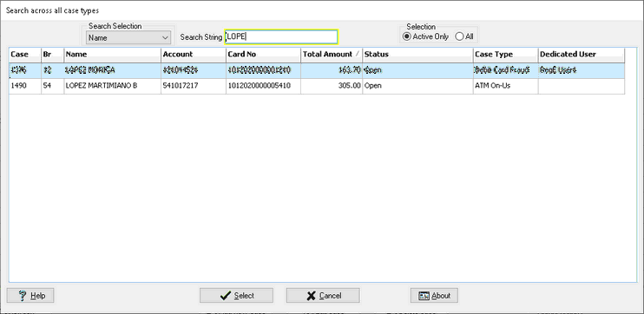644x314 pixels.
Task: Sort by the Status column header
Action: 417,55
